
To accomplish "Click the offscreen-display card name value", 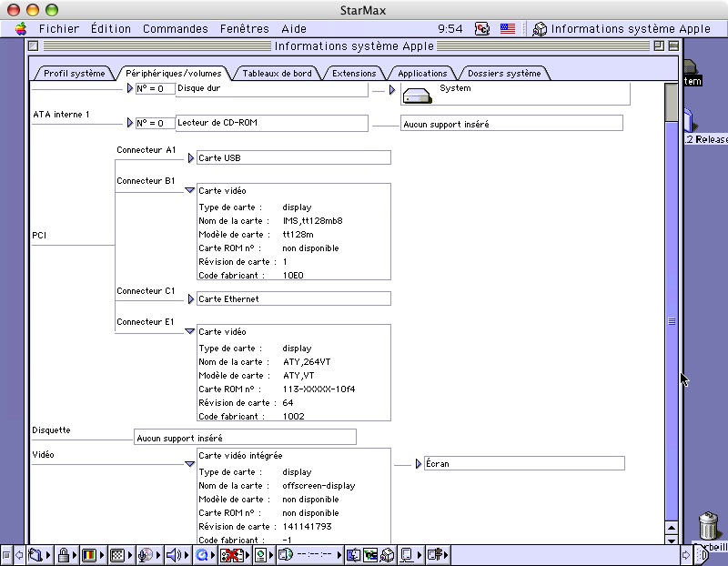I will 319,486.
